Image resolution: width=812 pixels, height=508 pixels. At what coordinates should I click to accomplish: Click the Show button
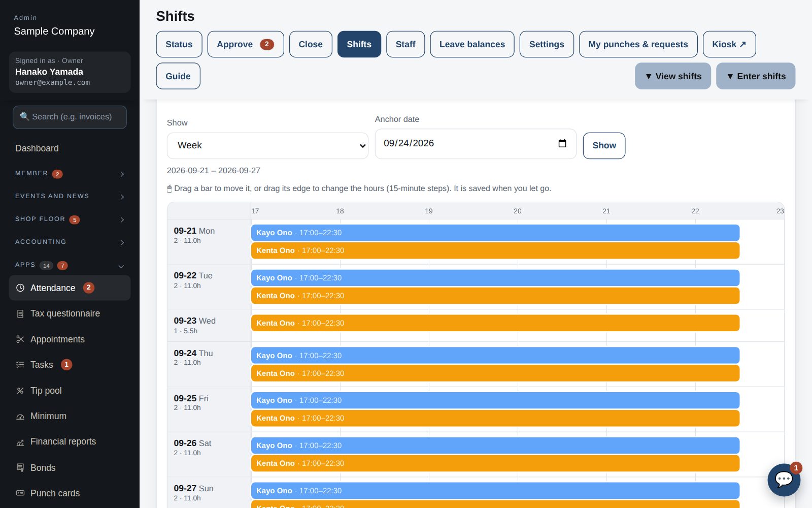(604, 146)
